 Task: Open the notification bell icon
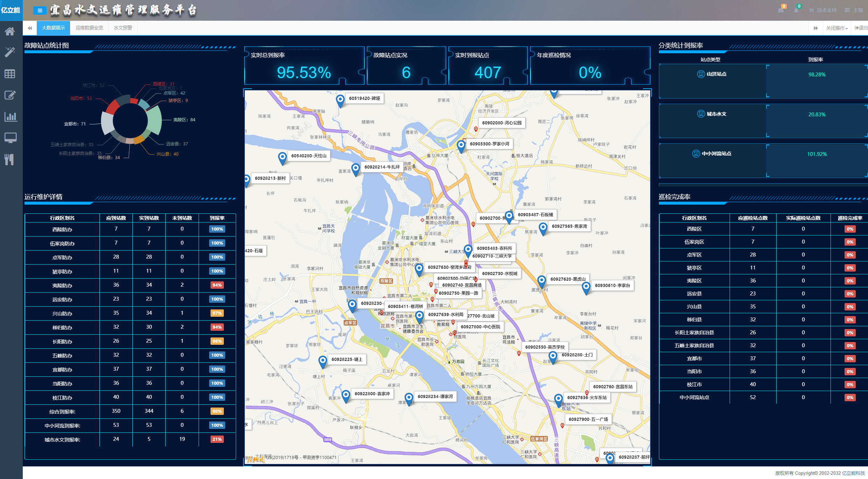coord(796,10)
